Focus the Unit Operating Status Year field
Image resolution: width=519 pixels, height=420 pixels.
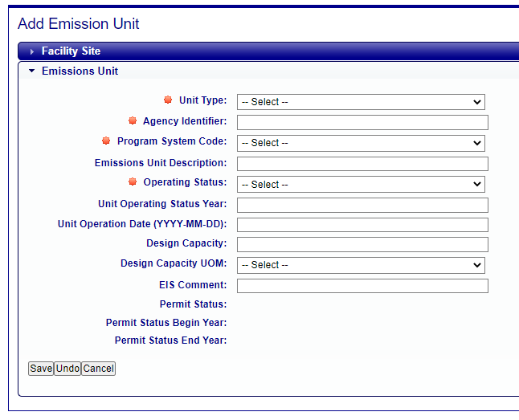[x=362, y=206]
